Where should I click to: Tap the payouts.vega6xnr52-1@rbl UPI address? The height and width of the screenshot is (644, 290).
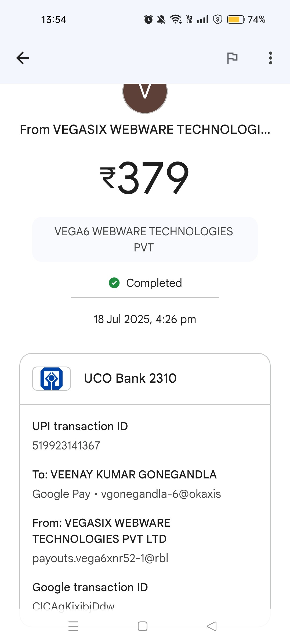point(100,558)
